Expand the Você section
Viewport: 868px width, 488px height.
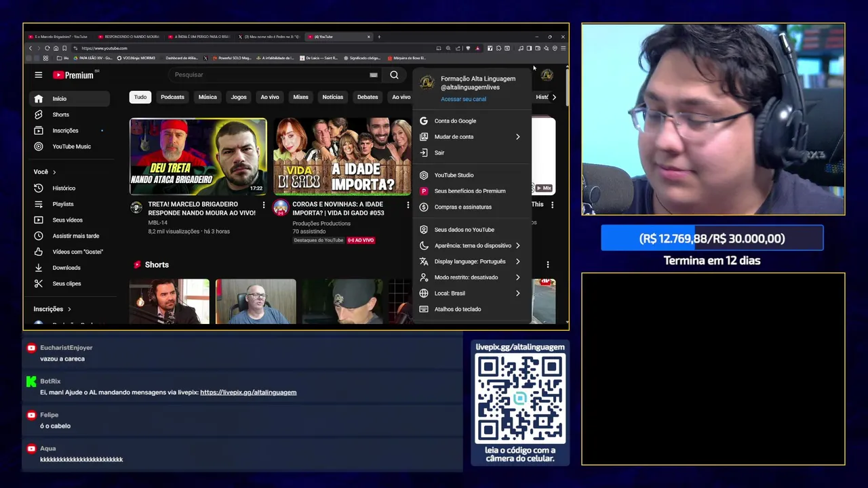(x=45, y=172)
